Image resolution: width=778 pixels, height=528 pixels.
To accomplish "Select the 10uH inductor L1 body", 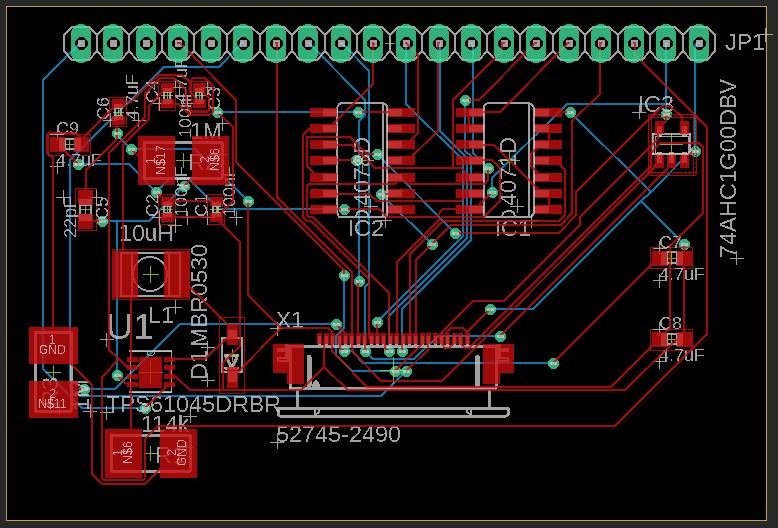I will (x=151, y=274).
